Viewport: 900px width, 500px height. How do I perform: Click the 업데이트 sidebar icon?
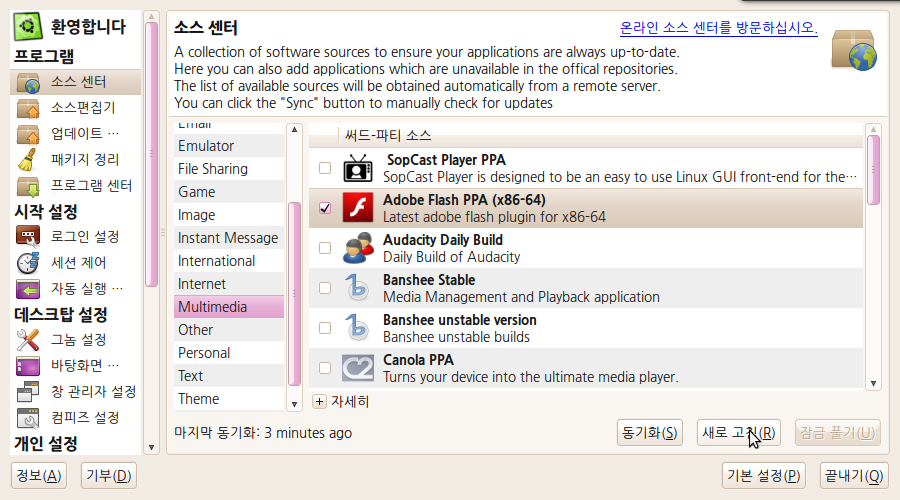[x=28, y=134]
